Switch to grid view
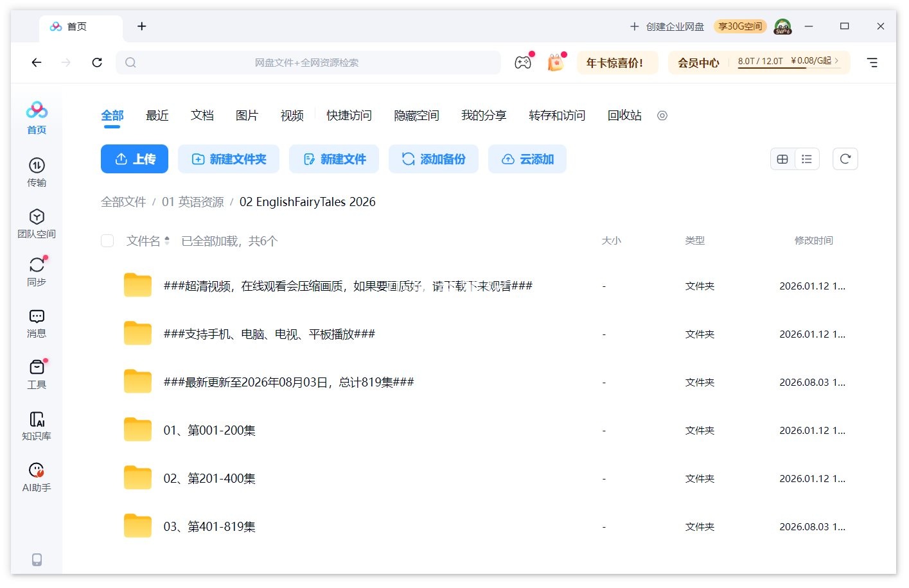 [x=782, y=159]
